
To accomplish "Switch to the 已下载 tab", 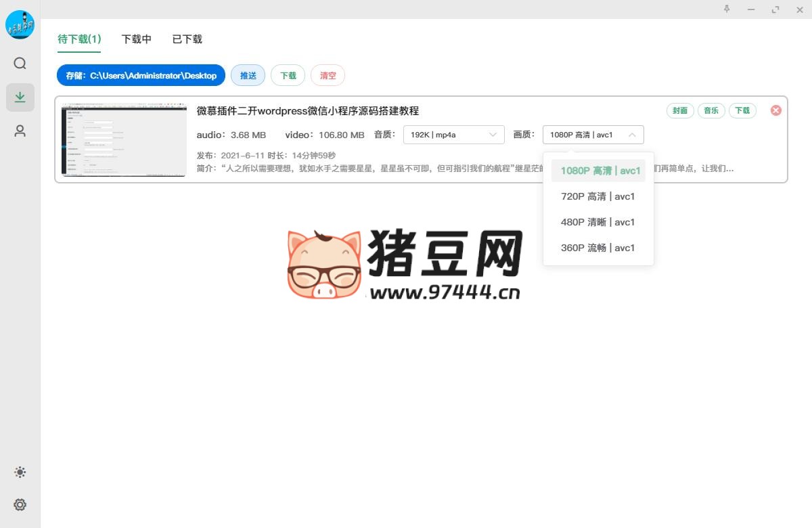I will (x=187, y=39).
